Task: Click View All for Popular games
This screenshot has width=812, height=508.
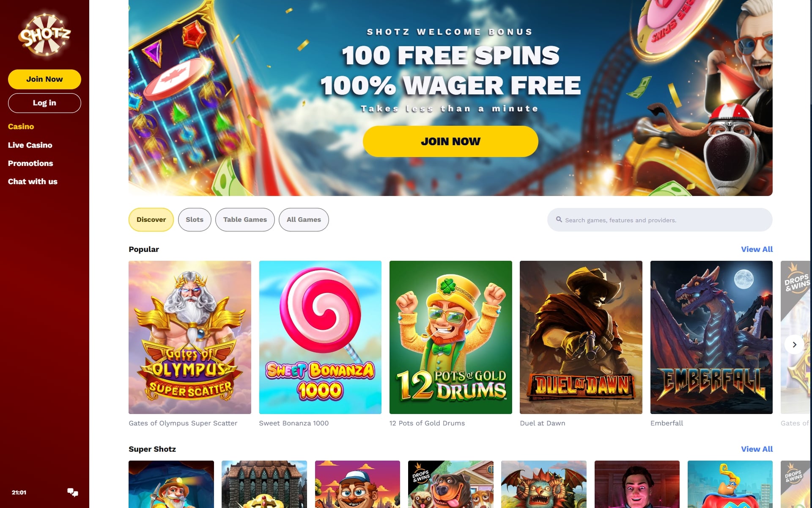Action: point(757,249)
